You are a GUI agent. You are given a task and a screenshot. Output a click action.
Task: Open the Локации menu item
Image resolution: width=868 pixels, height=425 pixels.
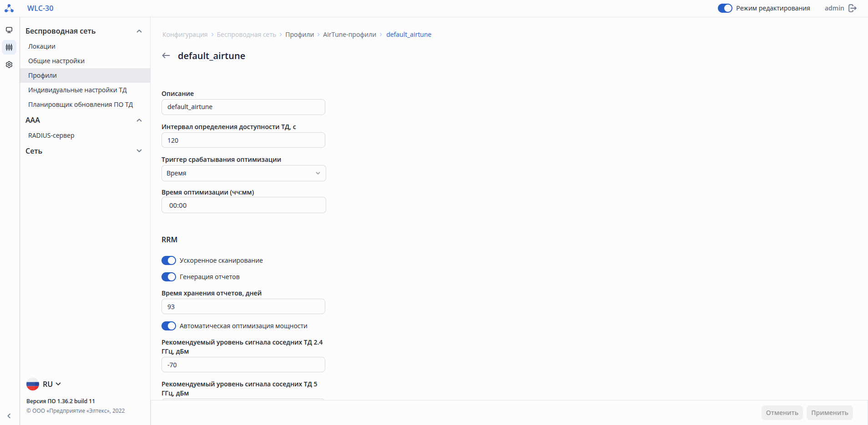tap(42, 46)
